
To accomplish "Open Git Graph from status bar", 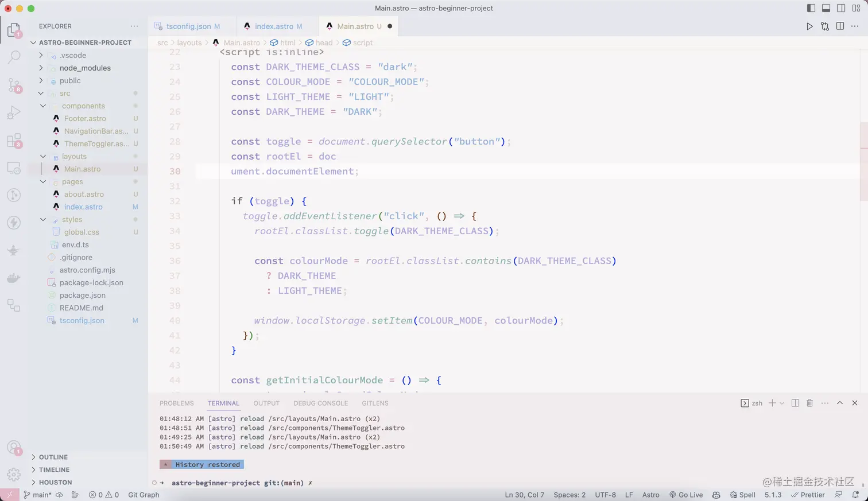I will pyautogui.click(x=144, y=495).
